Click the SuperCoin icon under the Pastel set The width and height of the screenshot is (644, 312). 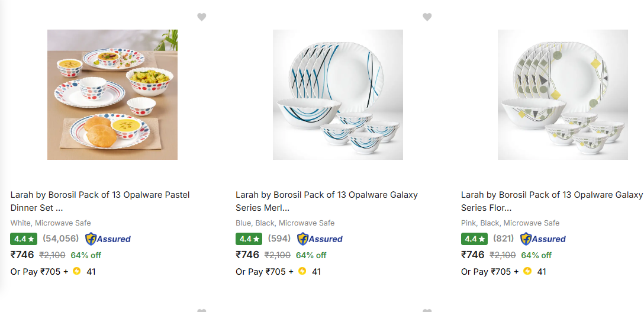click(x=76, y=271)
